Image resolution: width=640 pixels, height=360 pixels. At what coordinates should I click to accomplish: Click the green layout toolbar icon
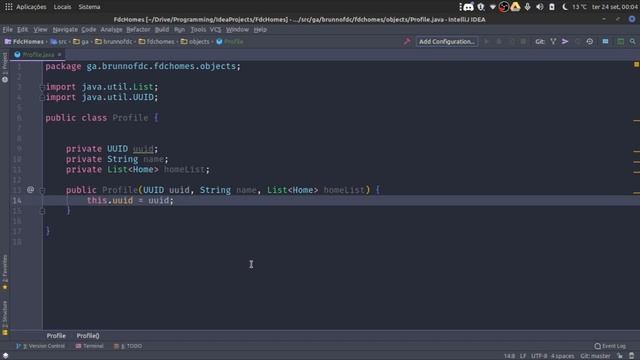[x=620, y=42]
